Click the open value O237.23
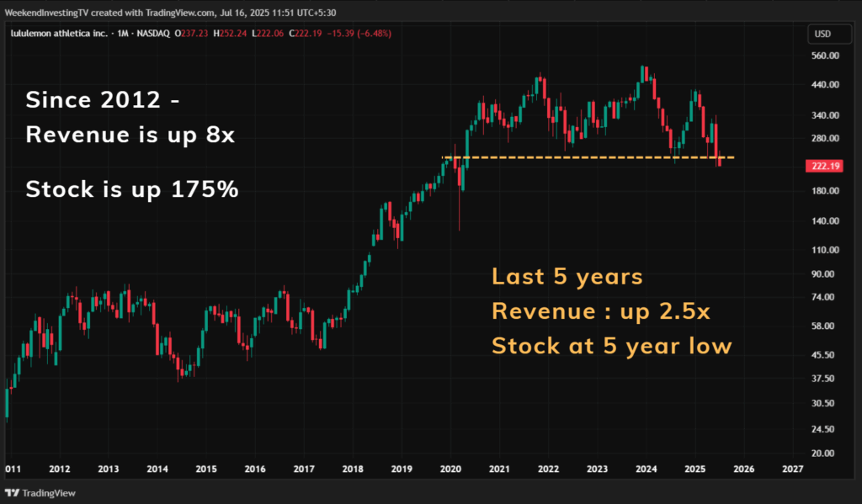The image size is (862, 504). [191, 34]
